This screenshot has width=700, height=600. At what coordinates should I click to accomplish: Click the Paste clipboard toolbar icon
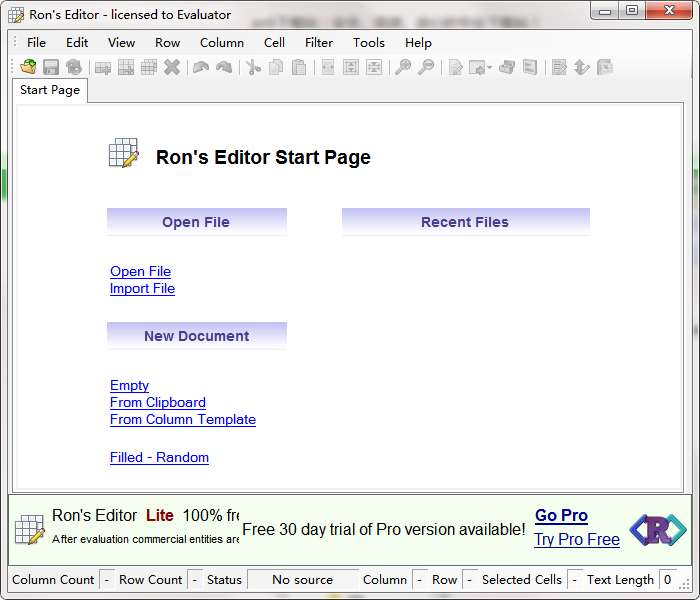[298, 67]
